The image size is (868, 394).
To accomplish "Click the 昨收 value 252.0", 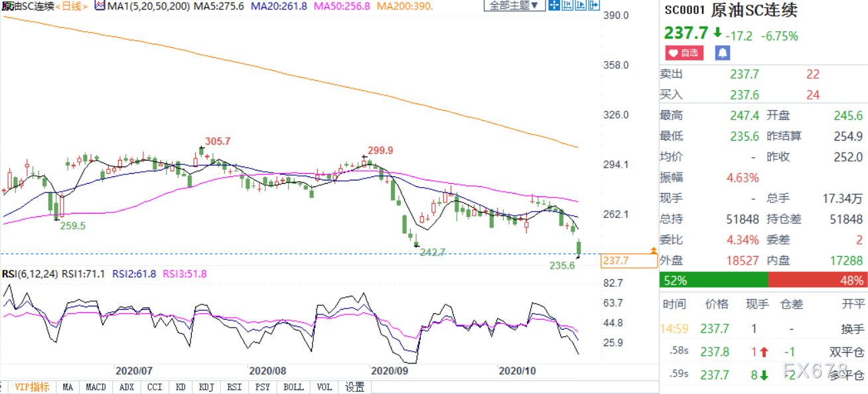I will tap(848, 157).
